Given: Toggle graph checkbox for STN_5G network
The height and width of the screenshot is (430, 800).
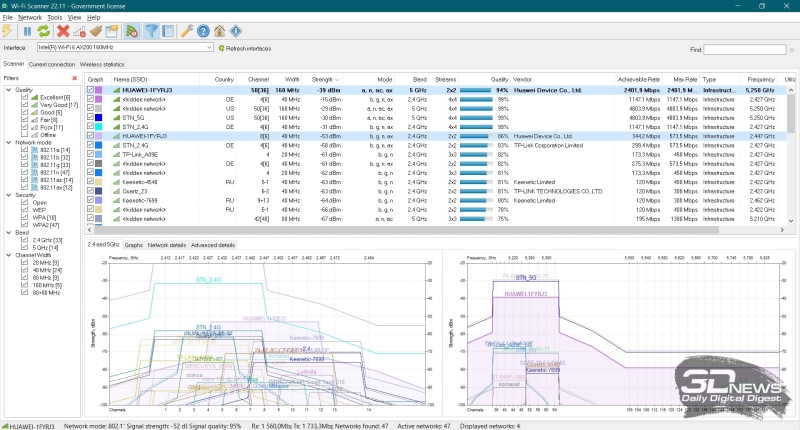Looking at the screenshot, I should [91, 117].
